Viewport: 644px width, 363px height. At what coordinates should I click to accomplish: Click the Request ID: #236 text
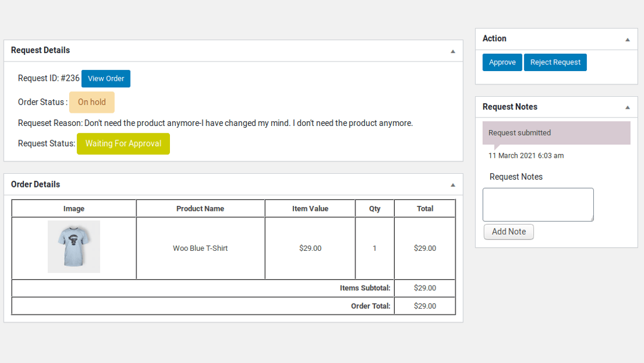(48, 79)
